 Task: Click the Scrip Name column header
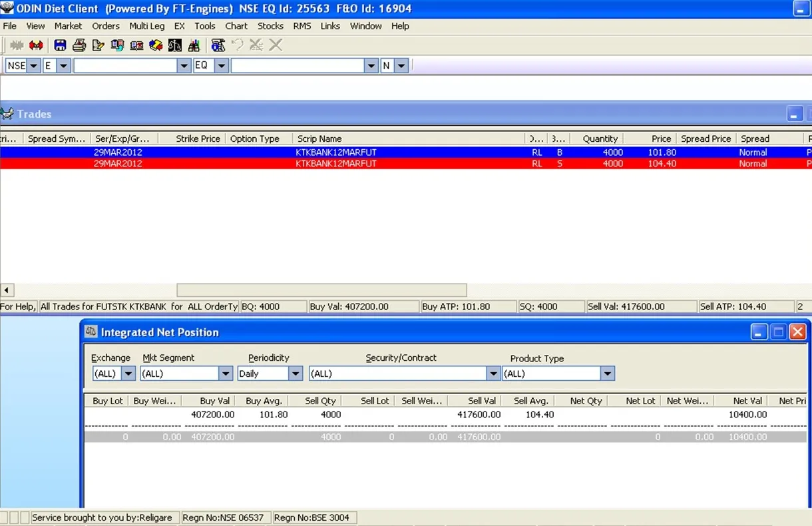point(409,138)
